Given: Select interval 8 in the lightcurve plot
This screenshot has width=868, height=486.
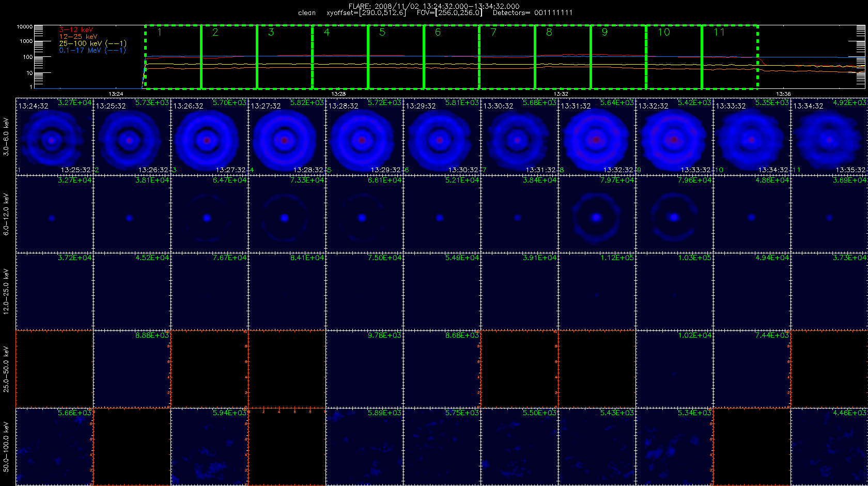Looking at the screenshot, I should pos(563,57).
